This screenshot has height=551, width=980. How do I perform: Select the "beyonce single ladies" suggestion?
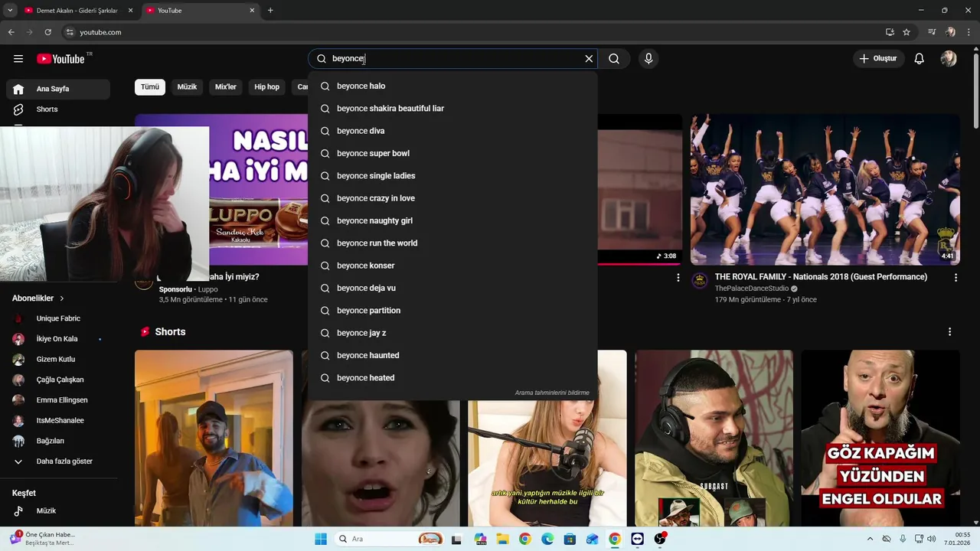452,176
